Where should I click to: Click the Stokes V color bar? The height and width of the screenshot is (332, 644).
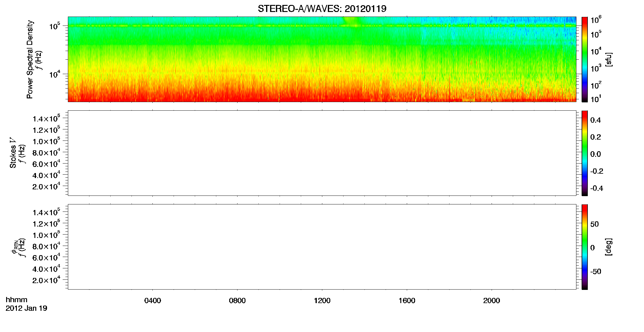click(x=584, y=153)
